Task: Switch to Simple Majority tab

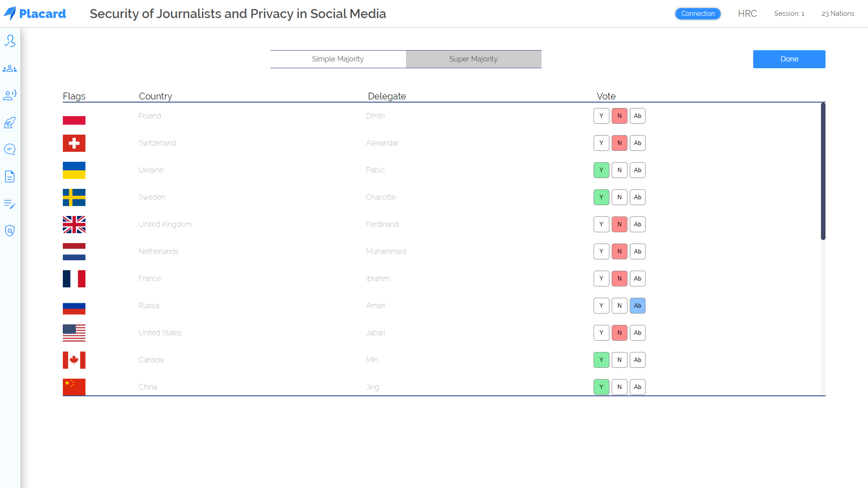Action: click(x=338, y=59)
